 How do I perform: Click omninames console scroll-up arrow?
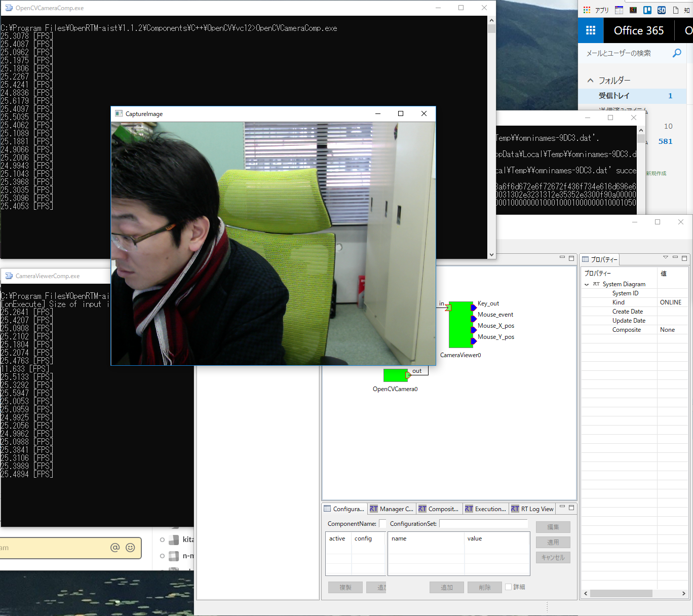(x=641, y=130)
